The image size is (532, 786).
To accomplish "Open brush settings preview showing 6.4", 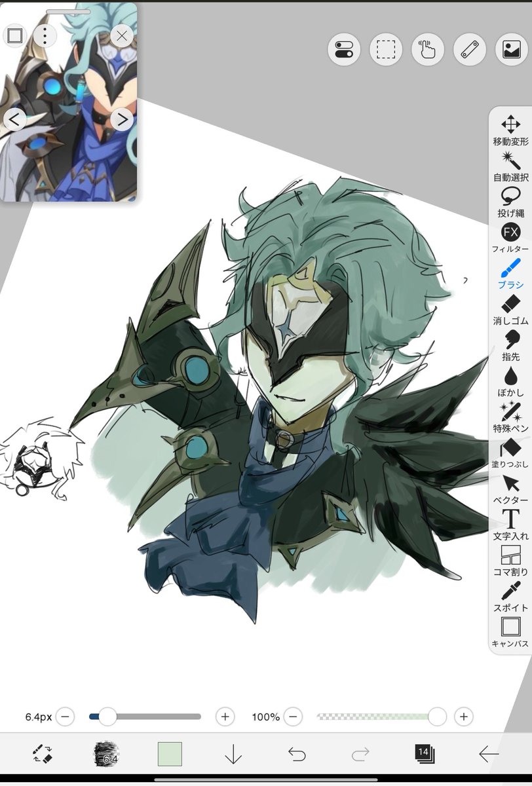I will (x=106, y=754).
